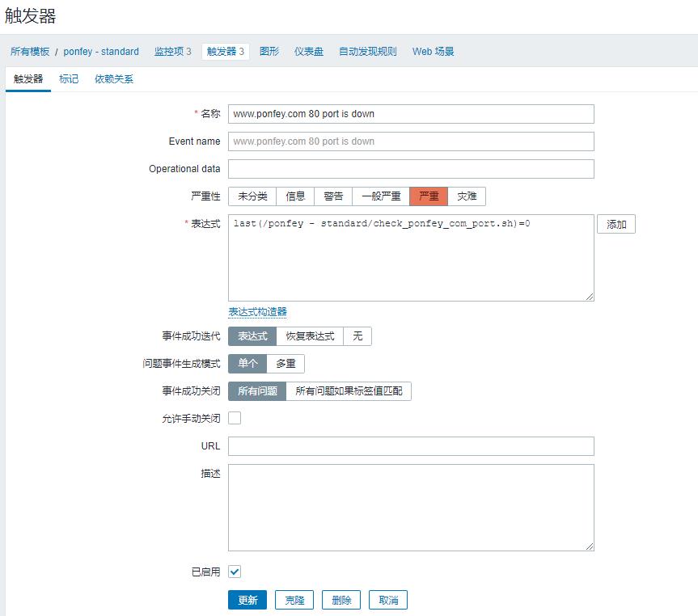Select 恢复表达式 for event OK generation
The image size is (698, 616).
(x=310, y=336)
